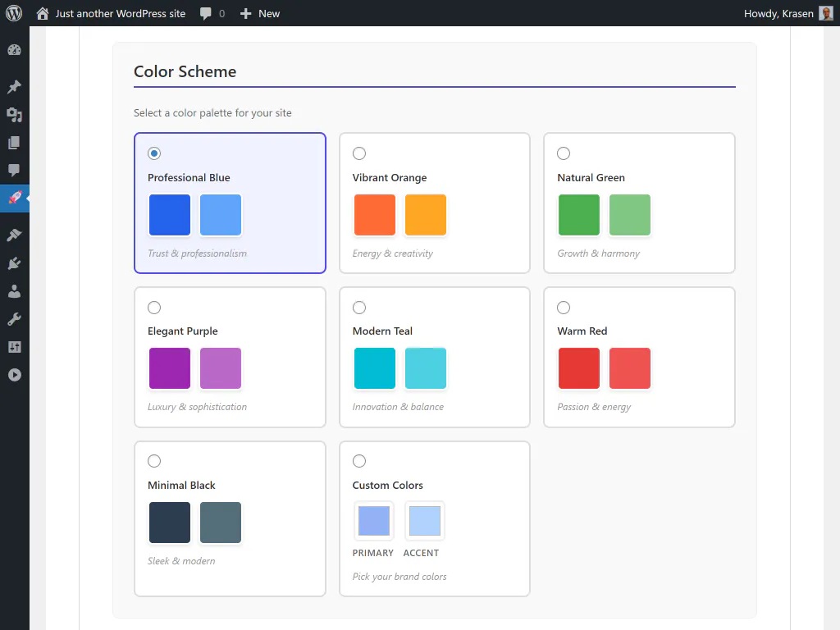Select the Natural Green radio button
This screenshot has height=630, width=840.
click(x=564, y=153)
